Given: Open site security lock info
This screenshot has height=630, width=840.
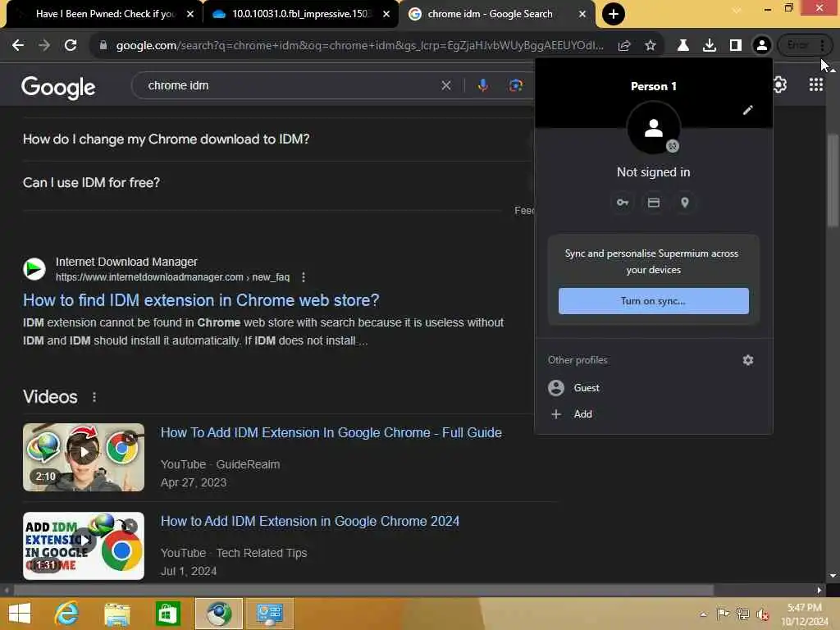Looking at the screenshot, I should tap(103, 46).
